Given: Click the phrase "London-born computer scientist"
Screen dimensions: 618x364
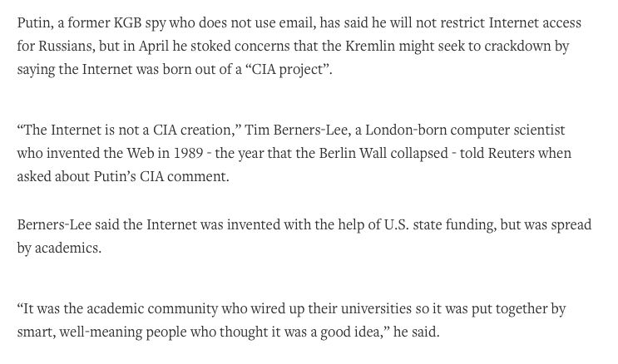Looking at the screenshot, I should [465, 130].
